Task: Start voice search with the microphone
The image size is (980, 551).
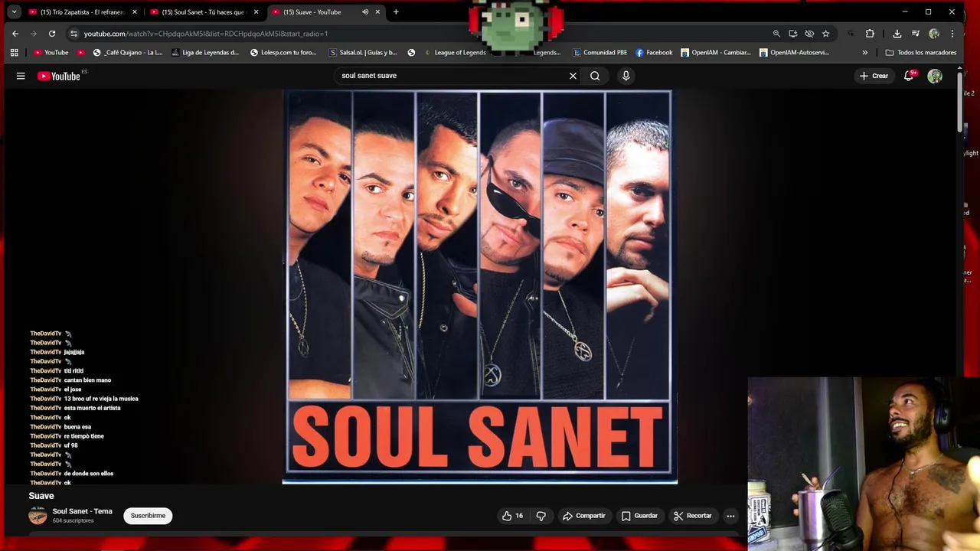Action: 626,76
